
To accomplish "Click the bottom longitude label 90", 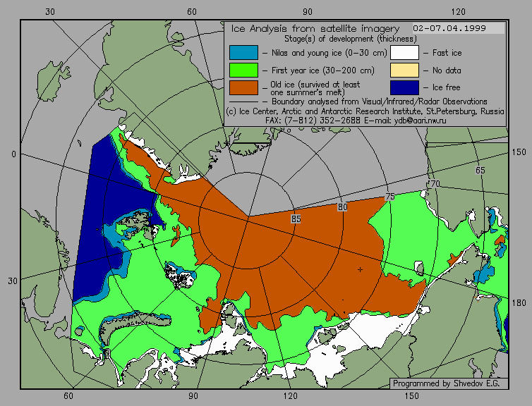I will click(193, 395).
